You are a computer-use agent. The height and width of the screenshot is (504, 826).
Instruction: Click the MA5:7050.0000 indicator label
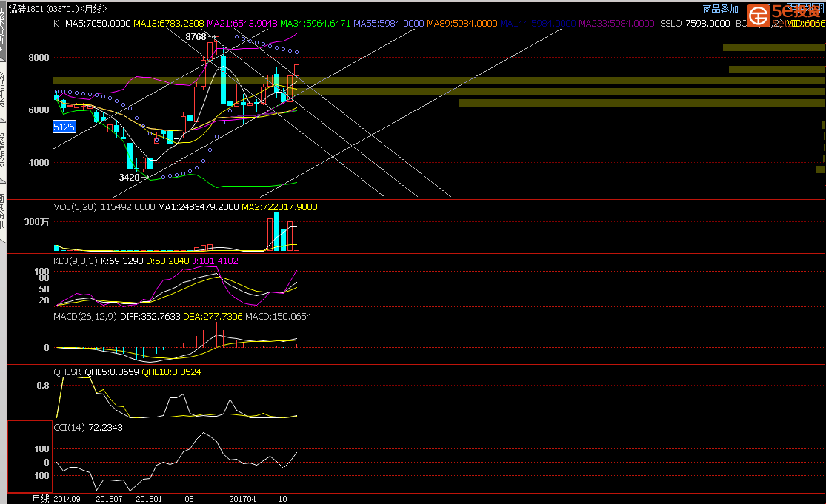pyautogui.click(x=98, y=24)
